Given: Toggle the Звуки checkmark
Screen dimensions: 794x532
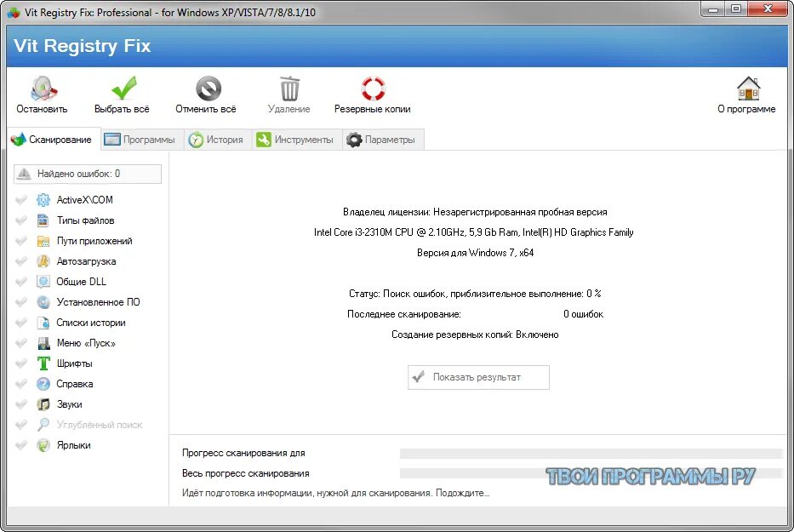Looking at the screenshot, I should click(20, 404).
